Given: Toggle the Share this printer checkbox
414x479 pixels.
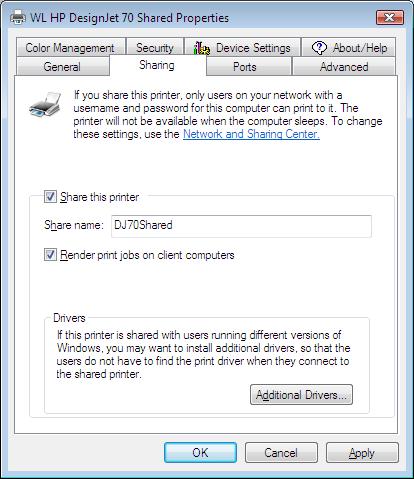Looking at the screenshot, I should [x=50, y=197].
